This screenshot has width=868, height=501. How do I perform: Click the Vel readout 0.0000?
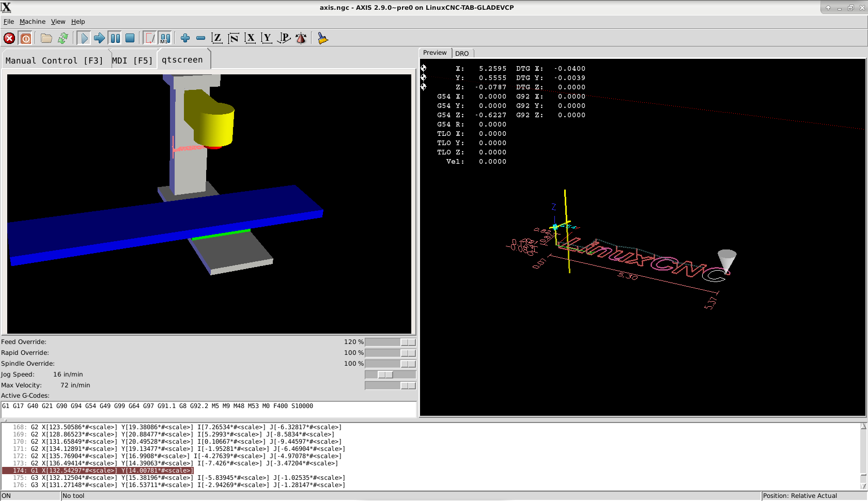[x=492, y=162]
